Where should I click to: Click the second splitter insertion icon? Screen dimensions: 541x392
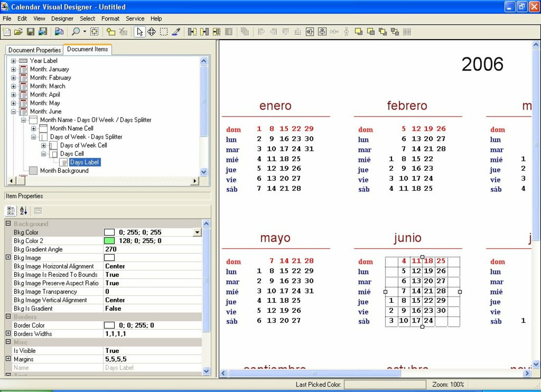(x=204, y=32)
